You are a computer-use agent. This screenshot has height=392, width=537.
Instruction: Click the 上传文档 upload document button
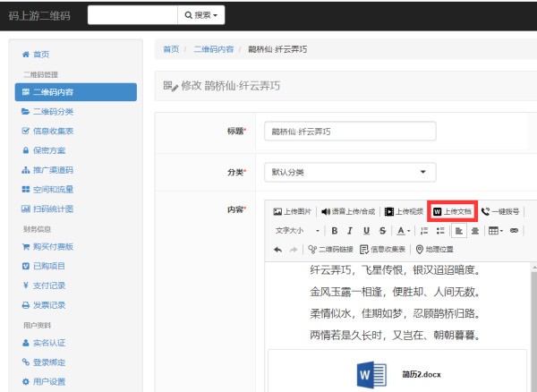452,212
